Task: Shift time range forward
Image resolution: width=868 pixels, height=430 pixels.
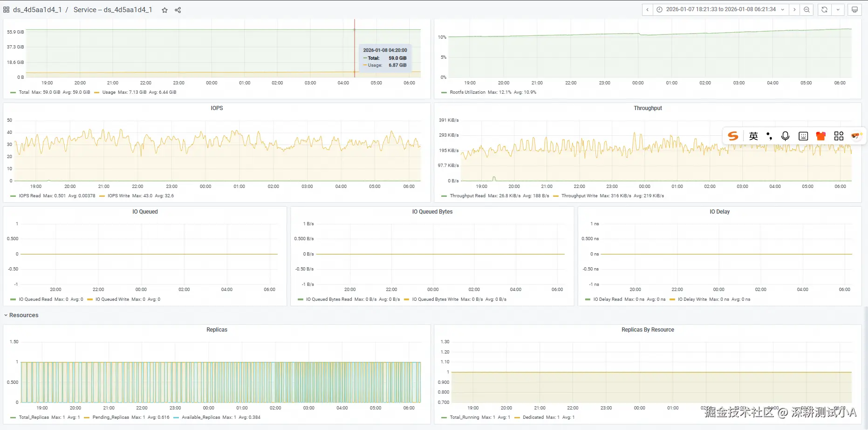Action: (794, 9)
